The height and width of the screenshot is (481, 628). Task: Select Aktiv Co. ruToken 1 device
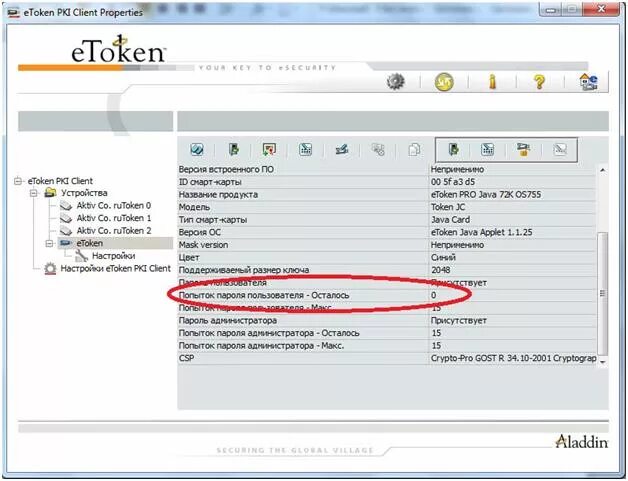[x=114, y=218]
